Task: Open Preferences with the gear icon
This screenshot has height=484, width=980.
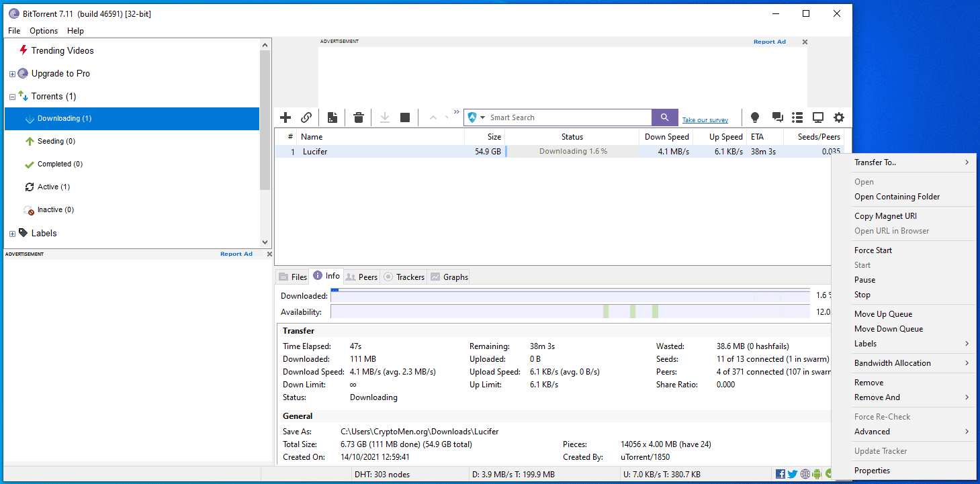Action: tap(839, 117)
